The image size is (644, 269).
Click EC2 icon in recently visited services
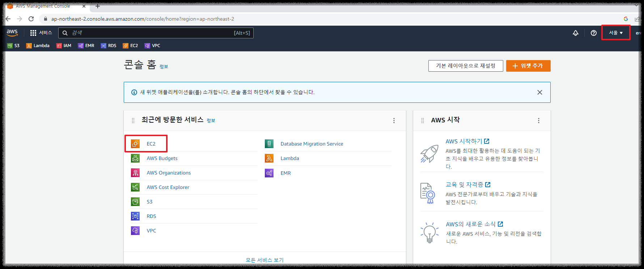tap(135, 144)
